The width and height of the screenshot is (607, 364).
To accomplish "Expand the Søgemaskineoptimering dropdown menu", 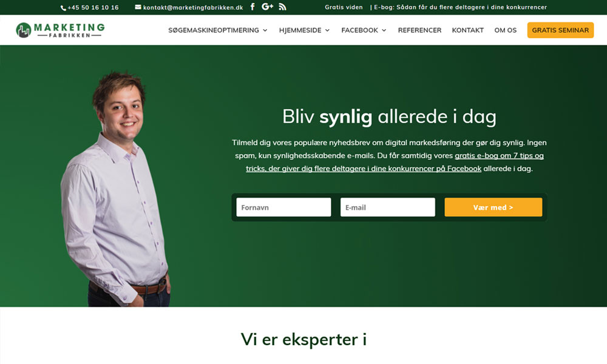I will click(x=217, y=30).
